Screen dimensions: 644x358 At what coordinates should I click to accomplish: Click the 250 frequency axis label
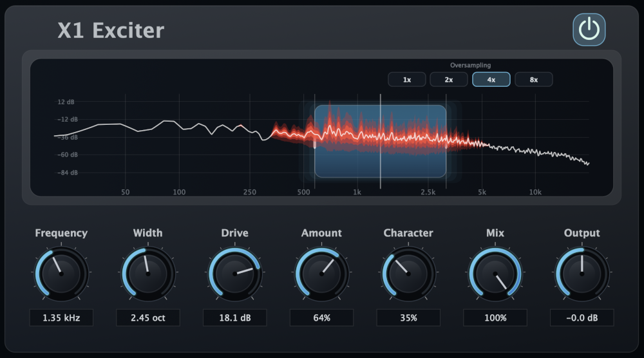(249, 192)
